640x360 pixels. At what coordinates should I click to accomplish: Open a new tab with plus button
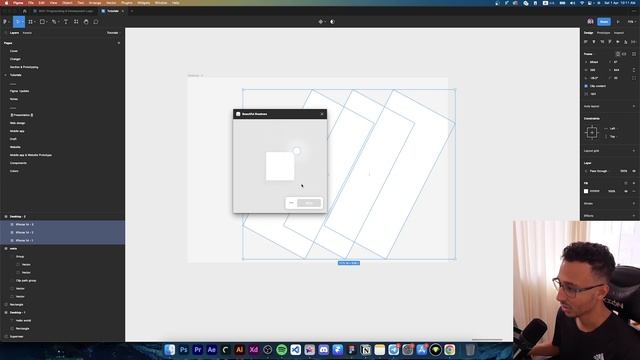[x=132, y=11]
